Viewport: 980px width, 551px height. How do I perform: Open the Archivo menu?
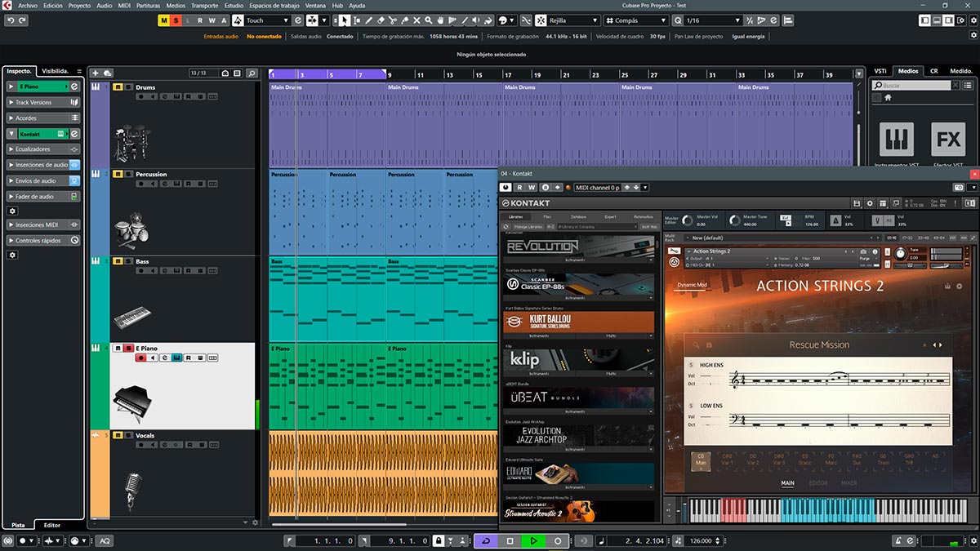[28, 5]
